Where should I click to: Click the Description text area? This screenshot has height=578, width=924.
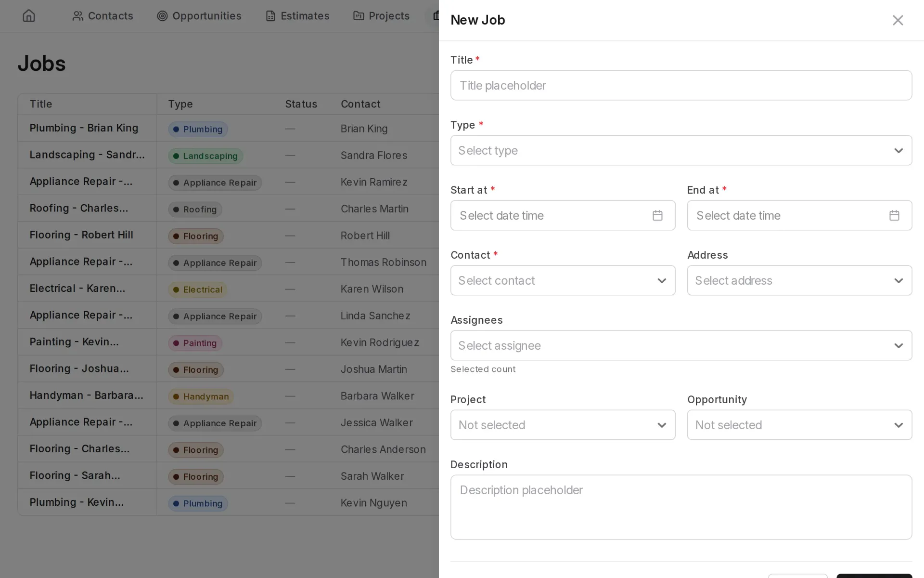(681, 507)
